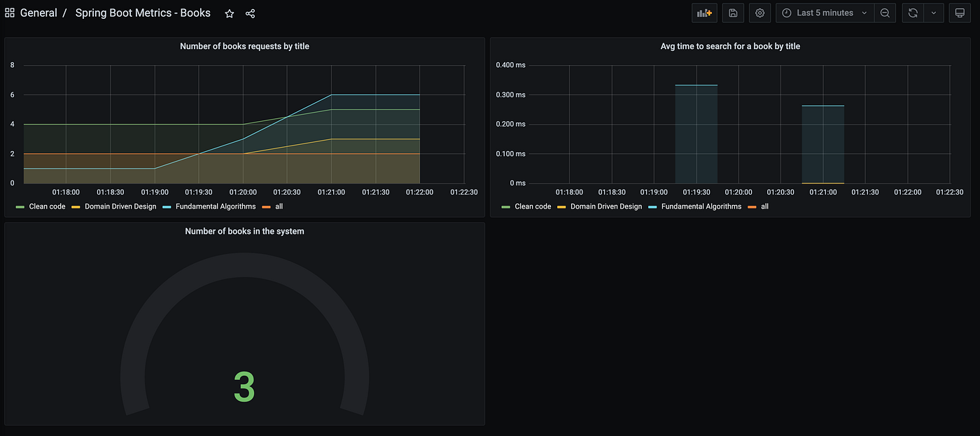This screenshot has width=980, height=436.
Task: Open dashboard settings gear
Action: 759,13
